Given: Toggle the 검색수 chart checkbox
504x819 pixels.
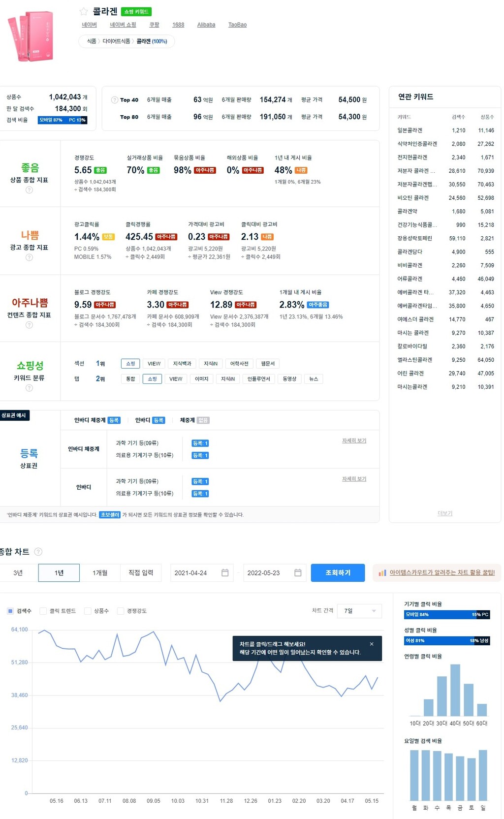Looking at the screenshot, I should 10,611.
